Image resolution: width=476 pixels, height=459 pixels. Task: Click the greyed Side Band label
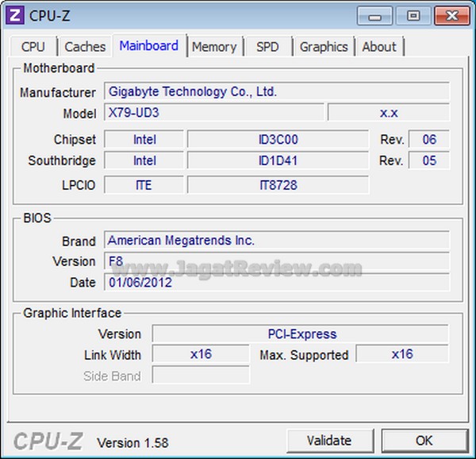pos(112,376)
